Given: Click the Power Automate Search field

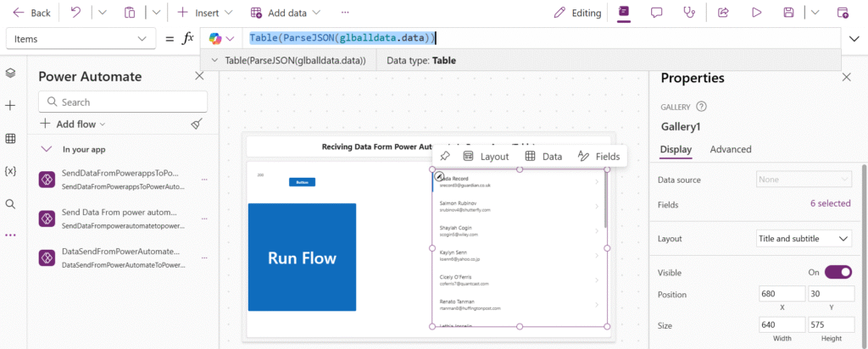Looking at the screenshot, I should coord(123,102).
